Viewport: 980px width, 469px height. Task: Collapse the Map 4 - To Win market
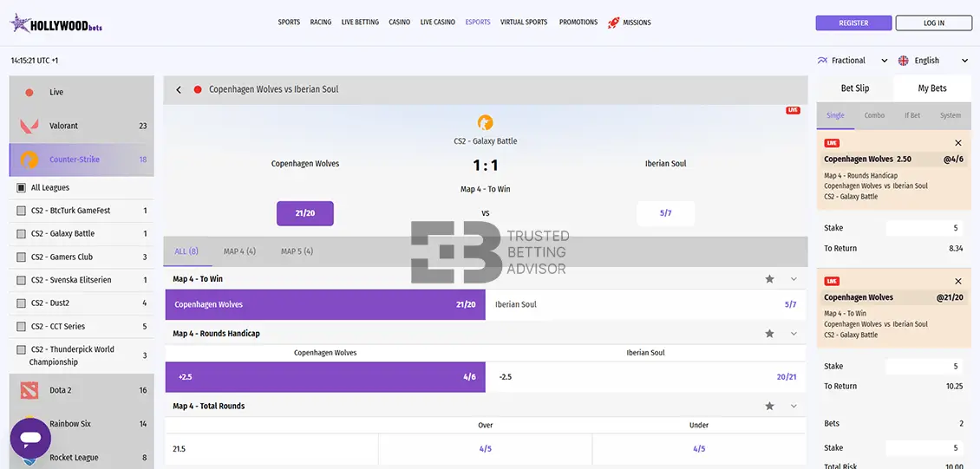794,279
